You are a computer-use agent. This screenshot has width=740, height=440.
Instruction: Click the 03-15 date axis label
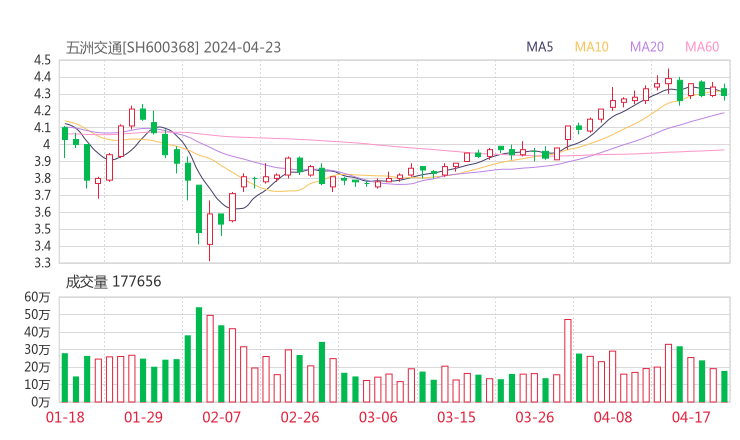click(456, 417)
